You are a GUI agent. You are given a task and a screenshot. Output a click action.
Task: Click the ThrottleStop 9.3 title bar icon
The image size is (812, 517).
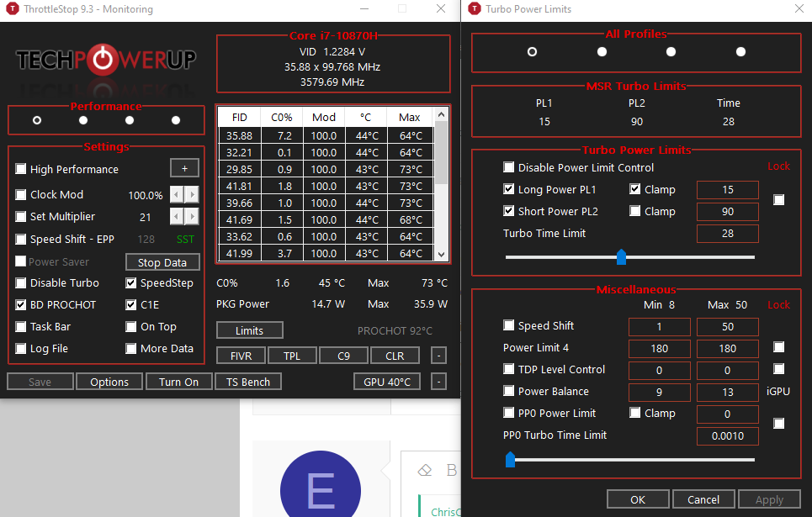point(12,8)
